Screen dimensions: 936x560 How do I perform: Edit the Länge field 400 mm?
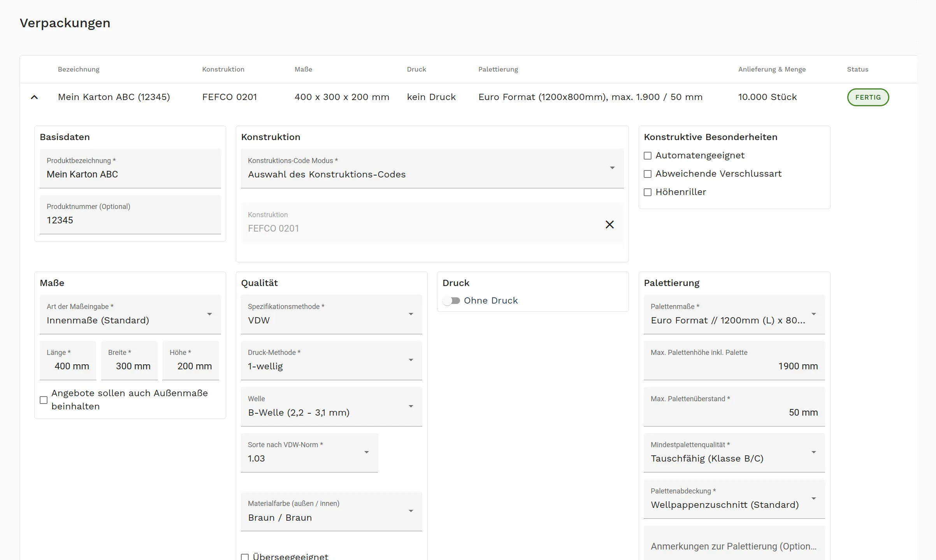68,360
